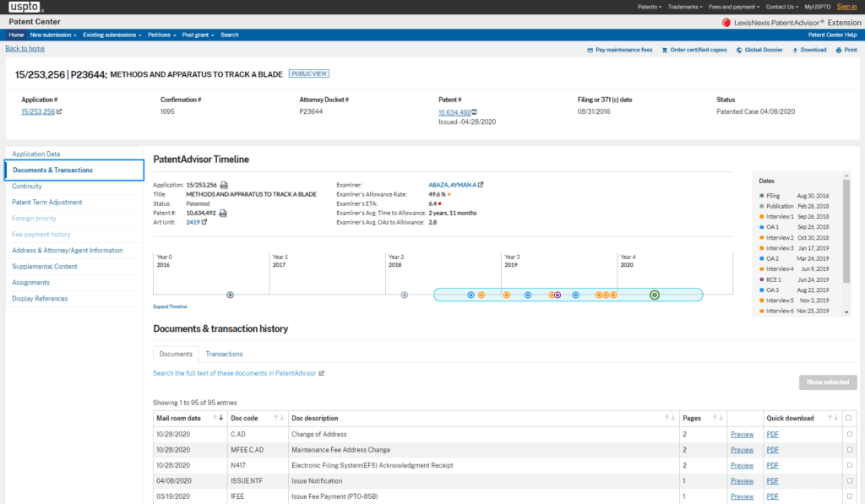Viewport: 865px width, 504px height.
Task: Click the PUBLIC VIEW badge
Action: (309, 73)
